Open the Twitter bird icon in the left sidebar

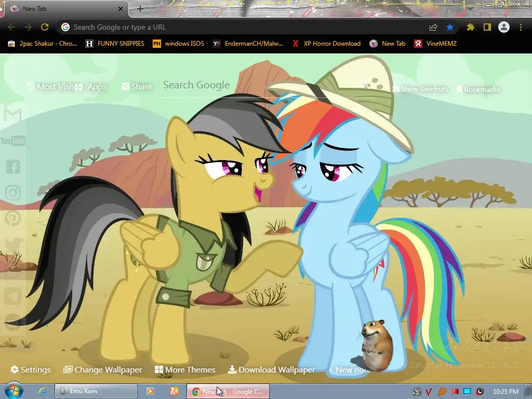(x=13, y=244)
